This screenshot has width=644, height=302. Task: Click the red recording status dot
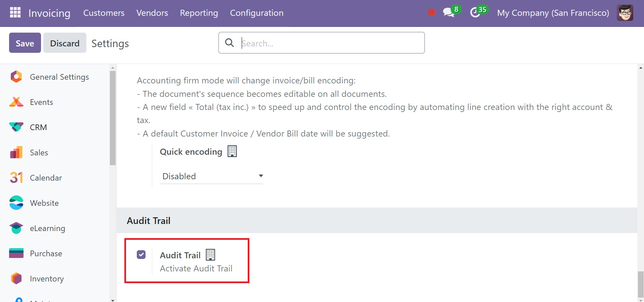tap(432, 13)
